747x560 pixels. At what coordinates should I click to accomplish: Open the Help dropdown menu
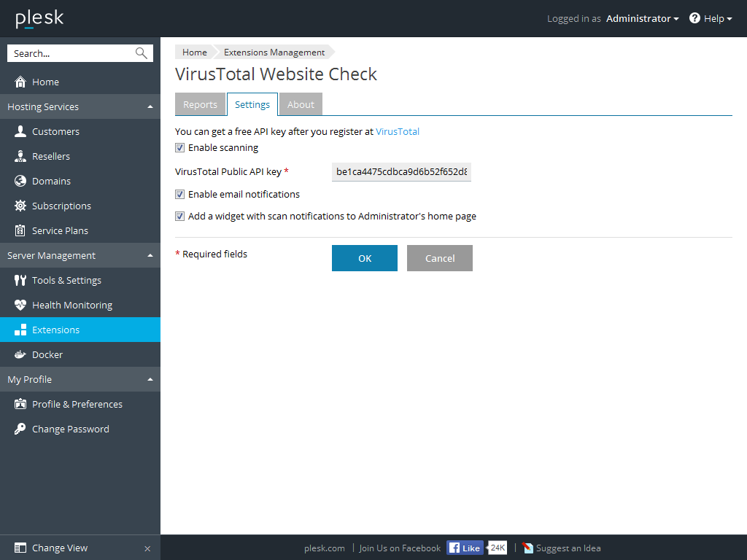710,18
